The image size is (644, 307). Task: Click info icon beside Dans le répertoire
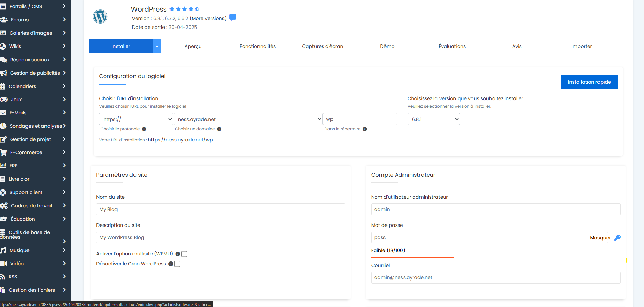[x=365, y=129]
